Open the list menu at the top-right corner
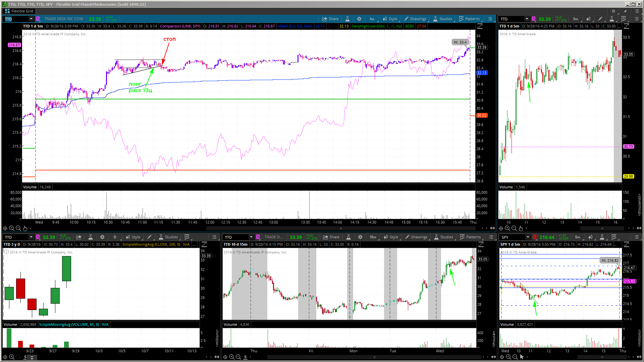This screenshot has width=644, height=362. tap(637, 11)
